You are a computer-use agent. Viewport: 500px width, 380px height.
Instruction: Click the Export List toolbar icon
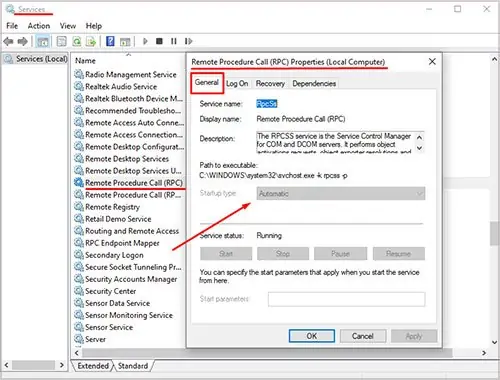pos(91,41)
